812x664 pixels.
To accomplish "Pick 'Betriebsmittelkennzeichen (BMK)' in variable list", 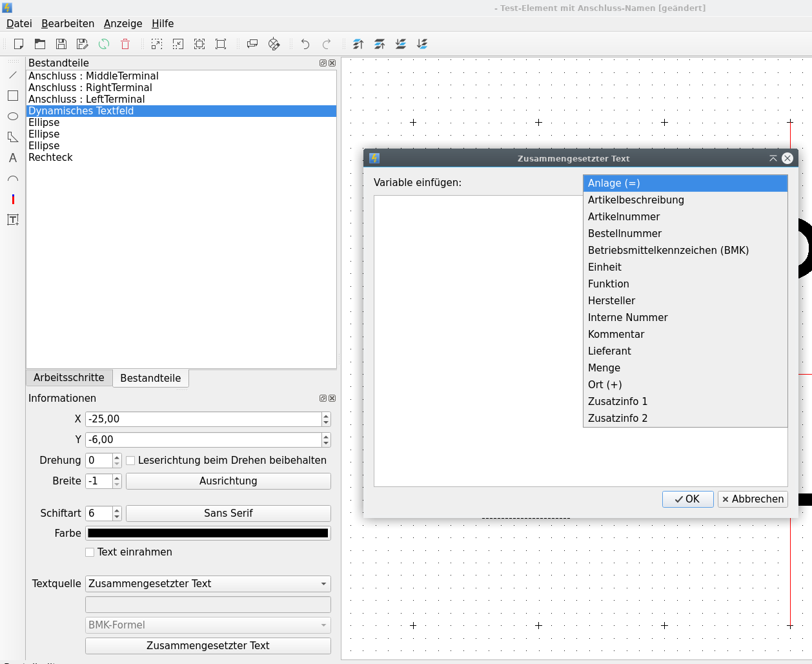I will tap(668, 251).
